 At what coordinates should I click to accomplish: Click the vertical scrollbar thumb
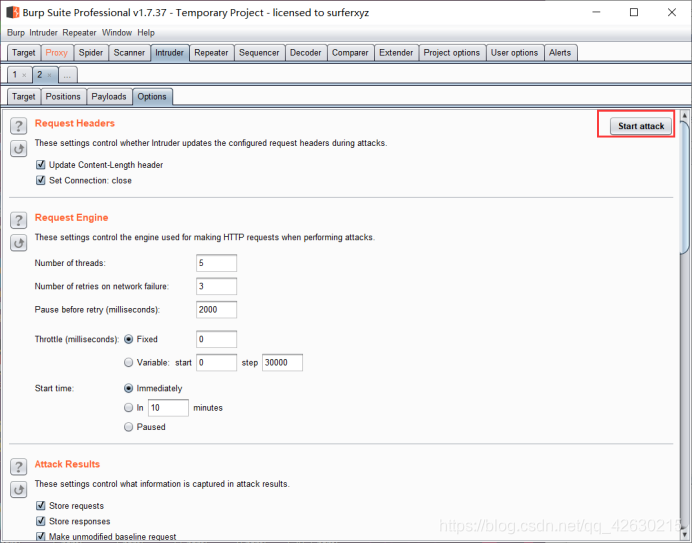(684, 187)
